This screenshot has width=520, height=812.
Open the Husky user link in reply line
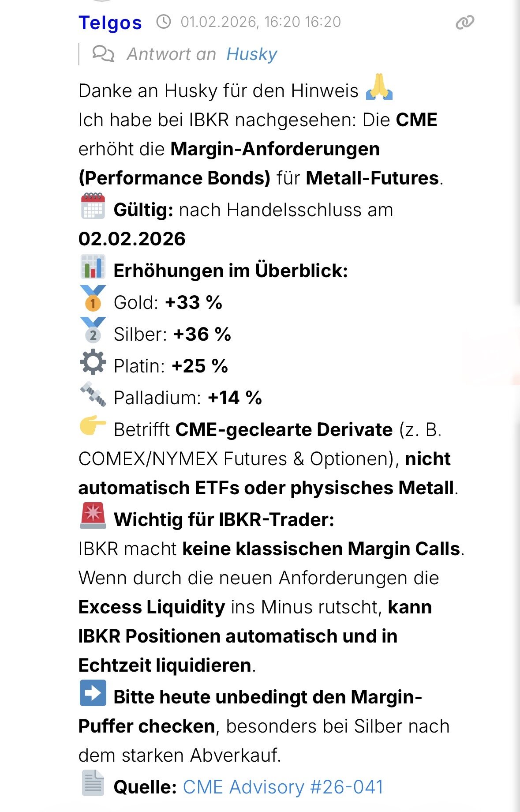[x=251, y=54]
